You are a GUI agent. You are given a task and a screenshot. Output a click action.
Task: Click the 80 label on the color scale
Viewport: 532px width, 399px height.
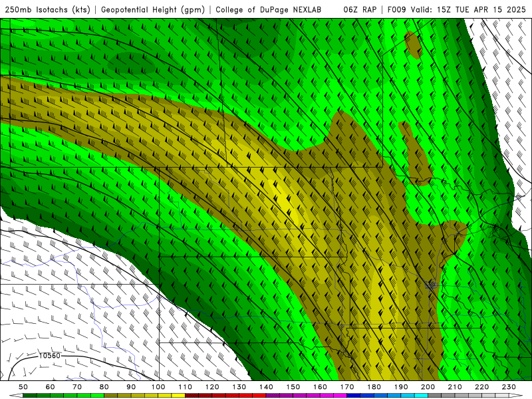tap(104, 387)
